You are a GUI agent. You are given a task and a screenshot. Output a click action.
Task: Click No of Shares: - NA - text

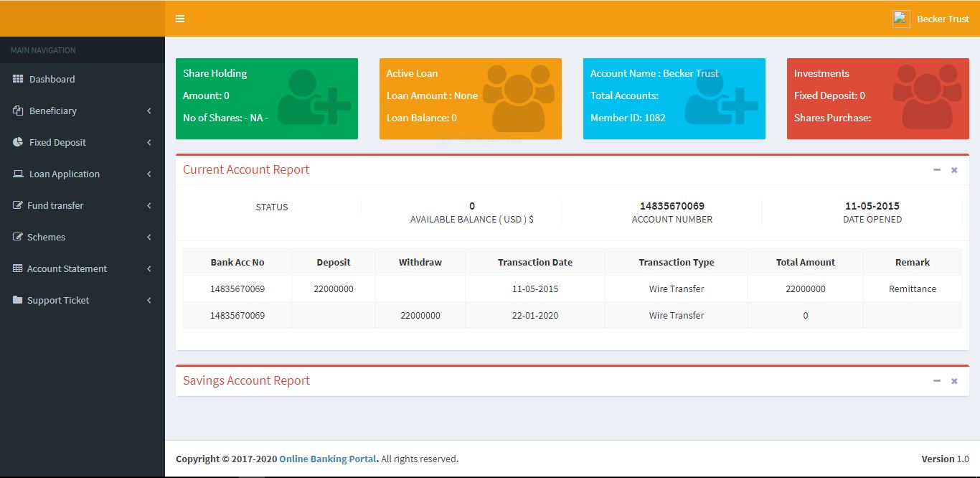[225, 118]
